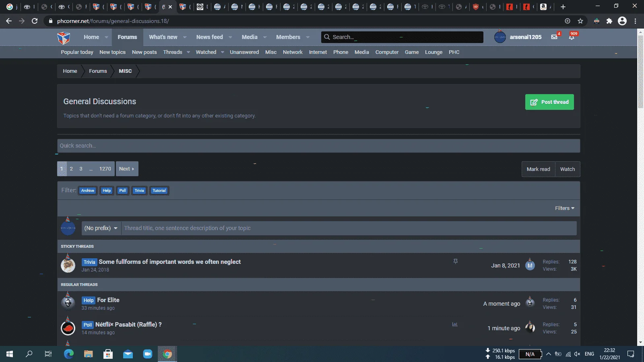Open the (No prefix) selector
Screen dimensions: 644x362
point(101,228)
